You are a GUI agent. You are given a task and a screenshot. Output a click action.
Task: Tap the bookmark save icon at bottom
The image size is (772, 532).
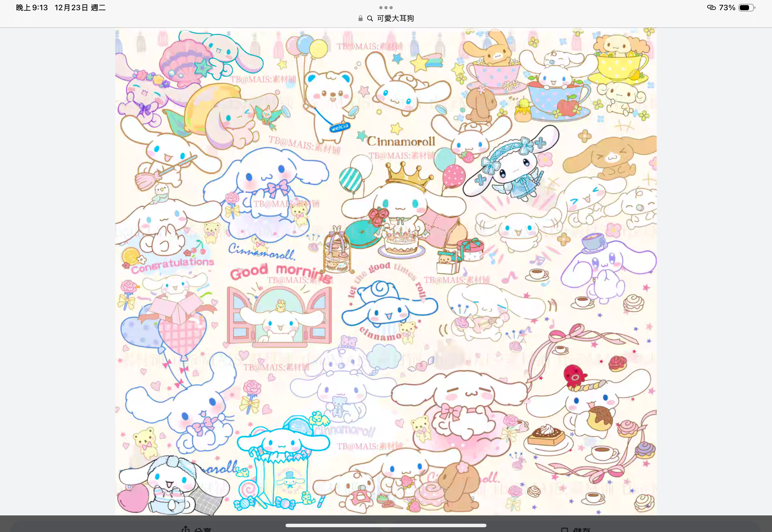(564, 529)
